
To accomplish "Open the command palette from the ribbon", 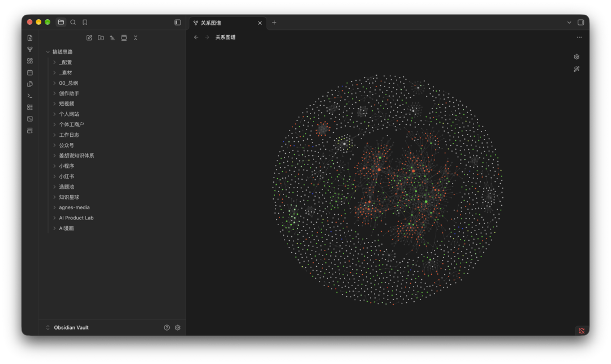I will point(30,96).
